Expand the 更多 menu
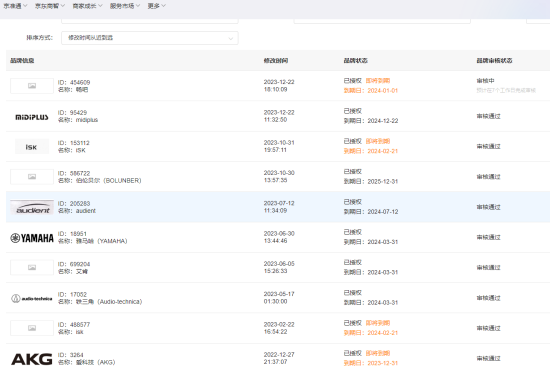Screen dimensions: 550x372 pos(156,6)
